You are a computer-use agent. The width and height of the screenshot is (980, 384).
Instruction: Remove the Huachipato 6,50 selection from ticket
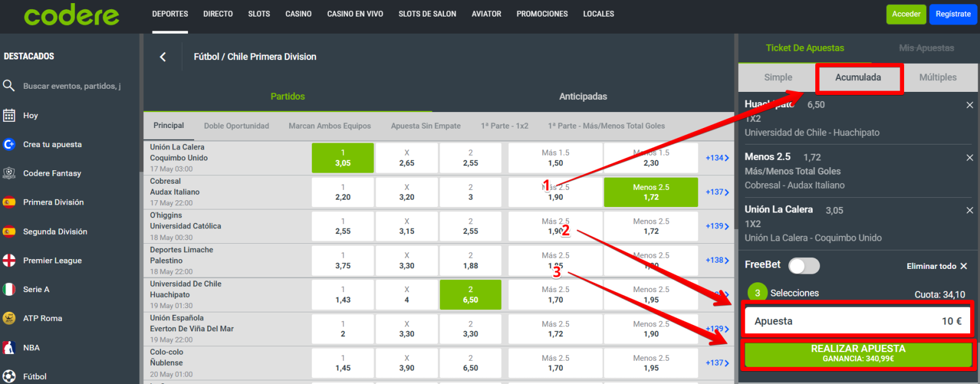click(x=970, y=105)
